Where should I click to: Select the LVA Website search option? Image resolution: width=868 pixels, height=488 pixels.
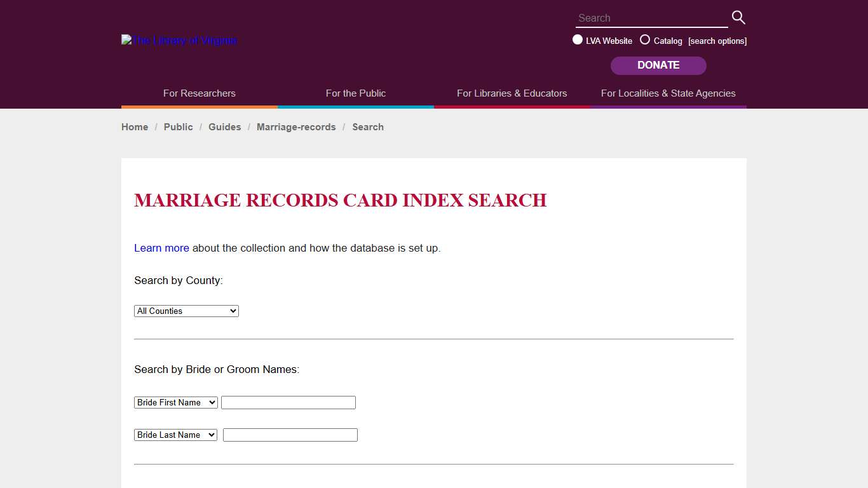tap(578, 39)
